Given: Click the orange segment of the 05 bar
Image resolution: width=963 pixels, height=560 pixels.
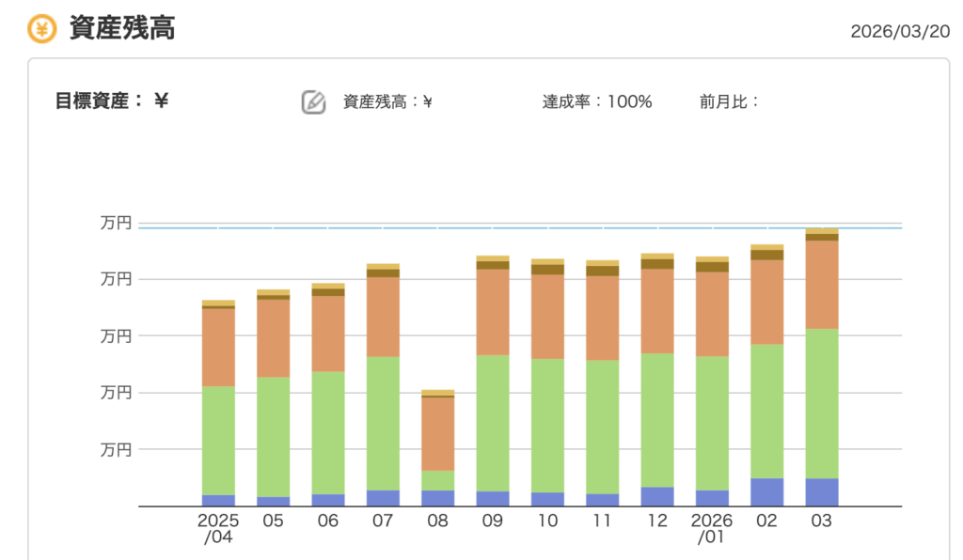Looking at the screenshot, I should pyautogui.click(x=273, y=337).
